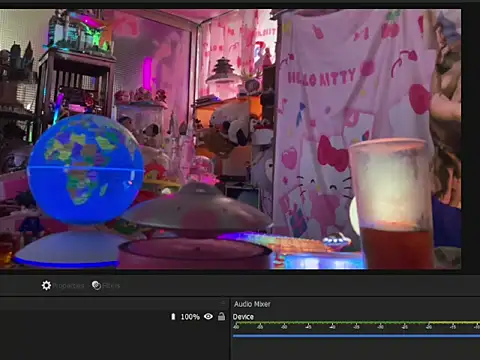
Task: Click the webcam preview canvas
Action: [231, 139]
